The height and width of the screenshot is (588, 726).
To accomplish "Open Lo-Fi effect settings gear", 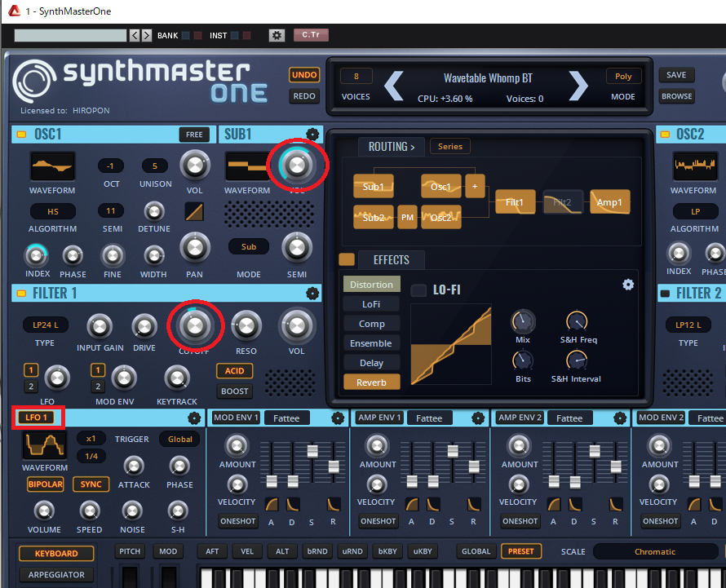I will point(628,285).
